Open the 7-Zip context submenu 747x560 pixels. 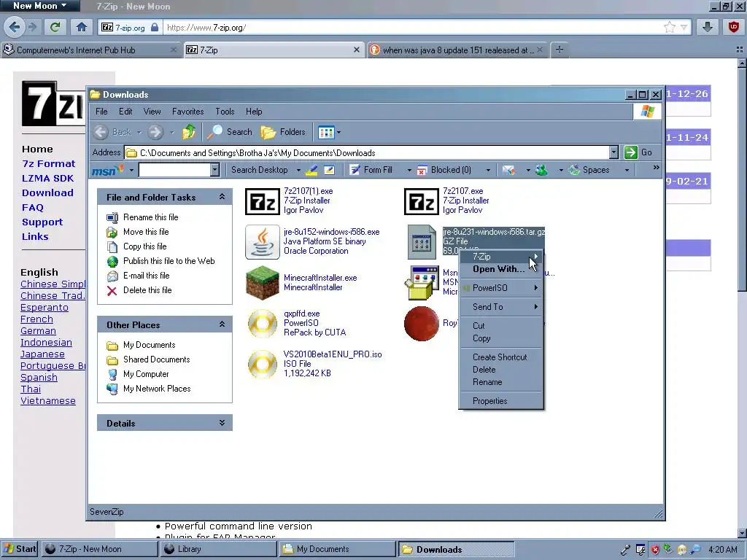click(x=500, y=257)
